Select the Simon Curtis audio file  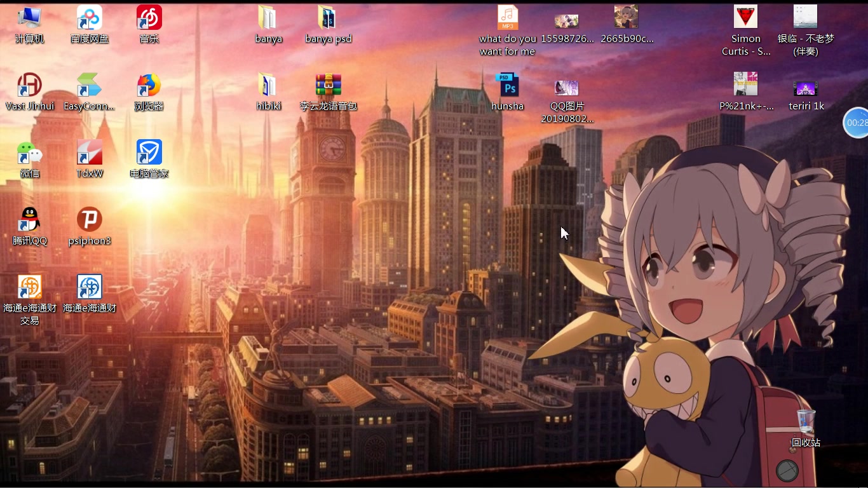pyautogui.click(x=746, y=18)
